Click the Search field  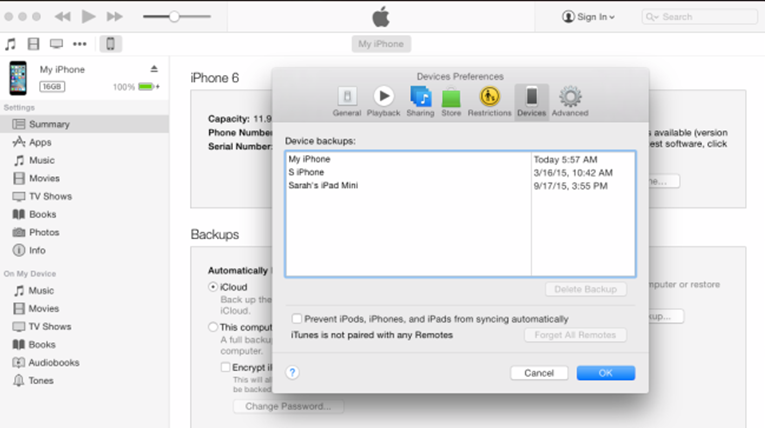700,17
